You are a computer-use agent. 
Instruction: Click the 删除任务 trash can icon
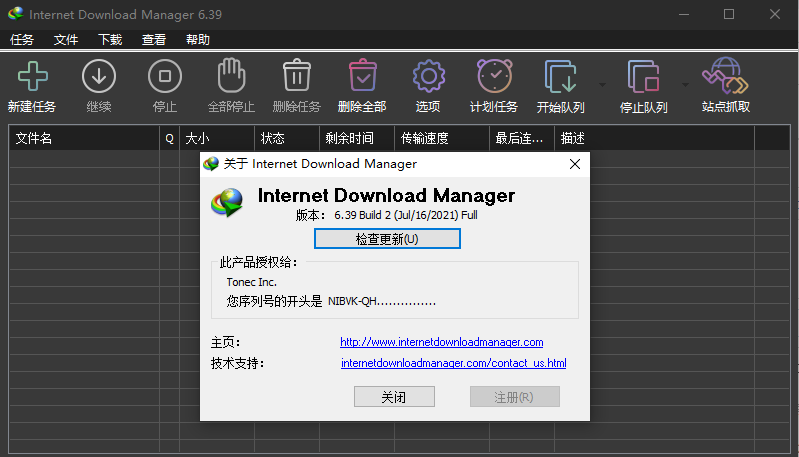297,75
